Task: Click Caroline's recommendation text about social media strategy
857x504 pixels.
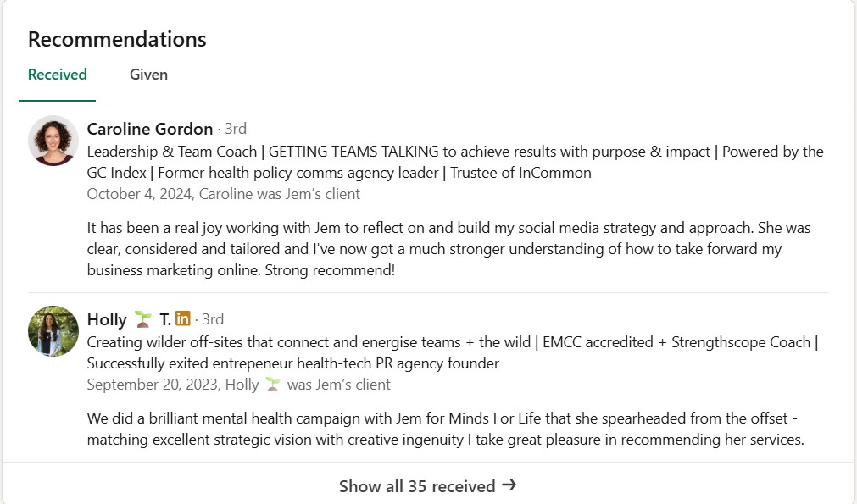Action: (448, 249)
